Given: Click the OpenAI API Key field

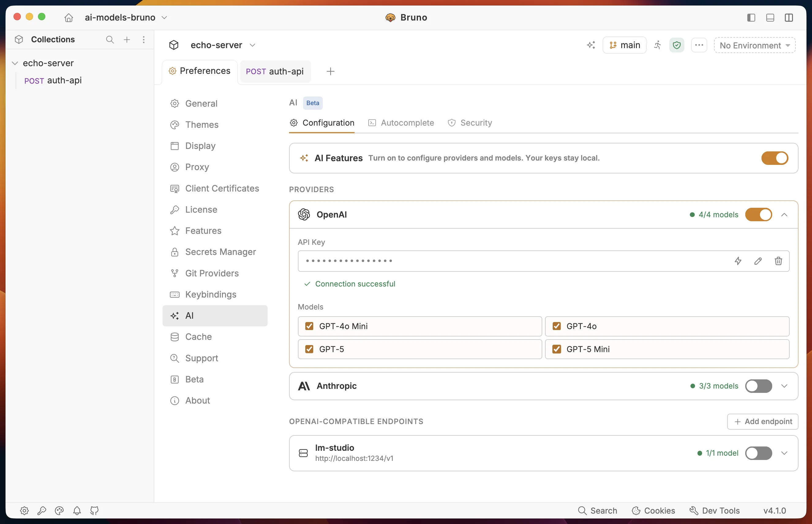Looking at the screenshot, I should (x=543, y=261).
